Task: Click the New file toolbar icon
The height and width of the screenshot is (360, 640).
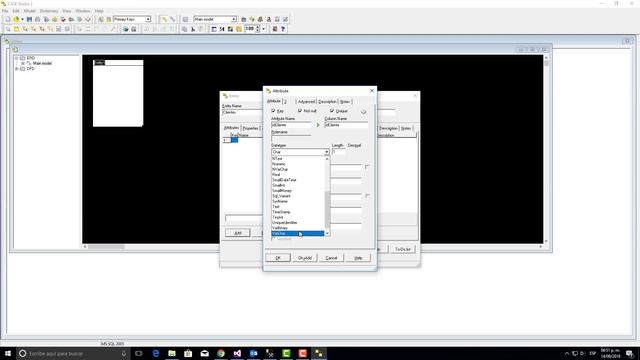Action: pyautogui.click(x=8, y=19)
